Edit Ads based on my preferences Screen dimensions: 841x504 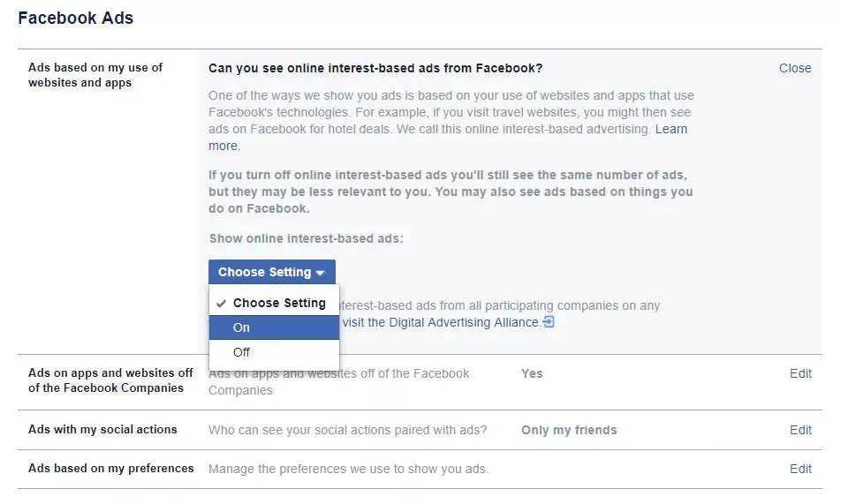[800, 469]
